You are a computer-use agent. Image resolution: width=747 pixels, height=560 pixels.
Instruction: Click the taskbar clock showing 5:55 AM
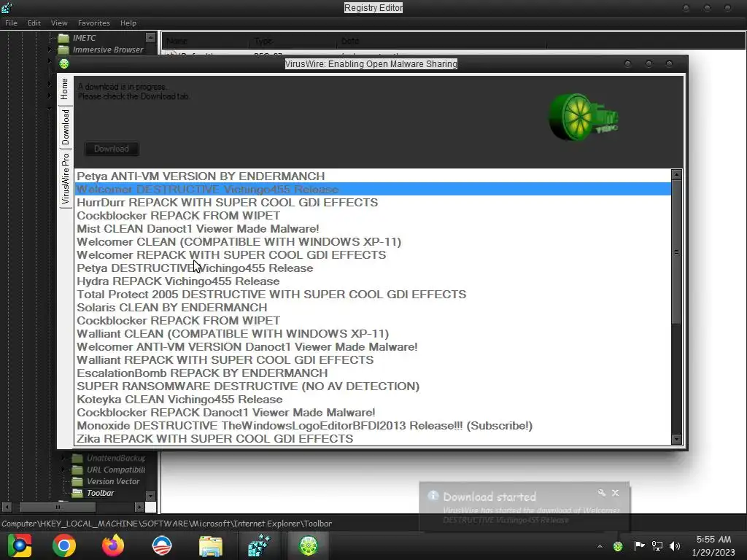[713, 545]
